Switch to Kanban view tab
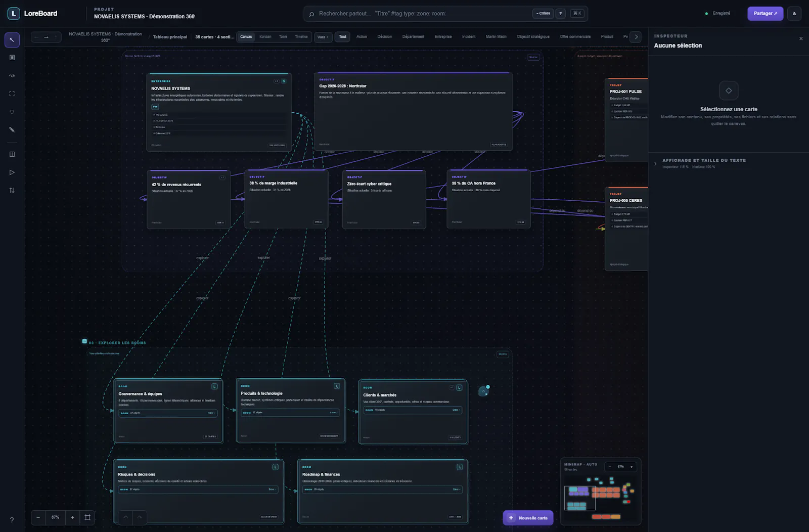Viewport: 809px width, 532px height. tap(265, 37)
